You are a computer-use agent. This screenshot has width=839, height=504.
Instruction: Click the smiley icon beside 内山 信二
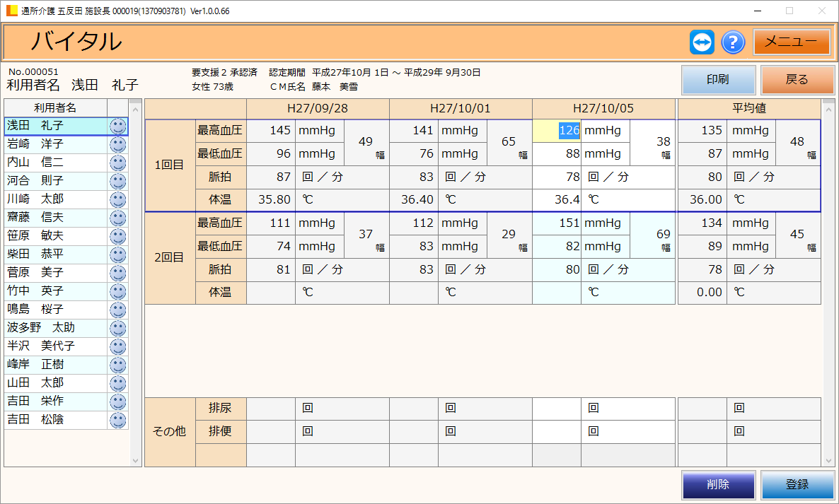click(x=117, y=163)
